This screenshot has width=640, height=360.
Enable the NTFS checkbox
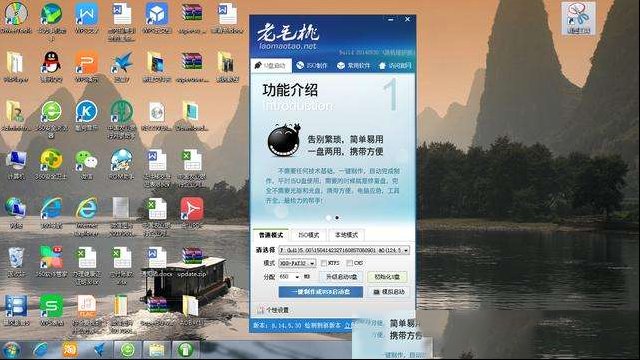324,263
